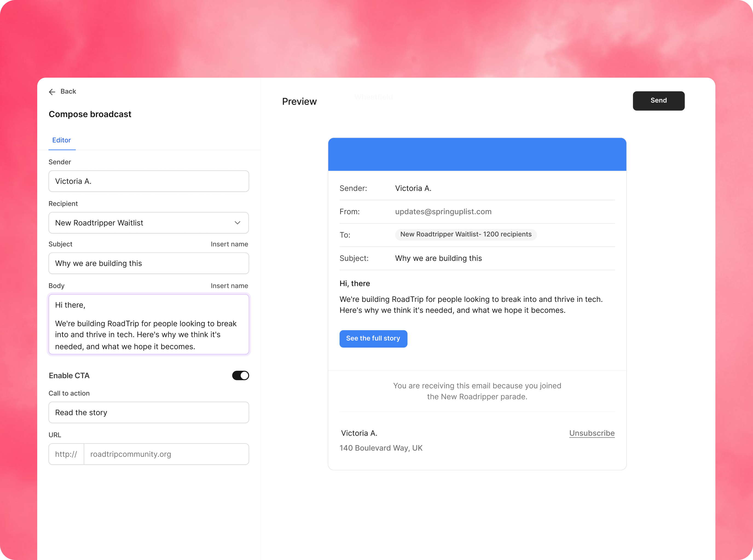
Task: Open the Recipient dropdown chevron
Action: click(x=238, y=223)
